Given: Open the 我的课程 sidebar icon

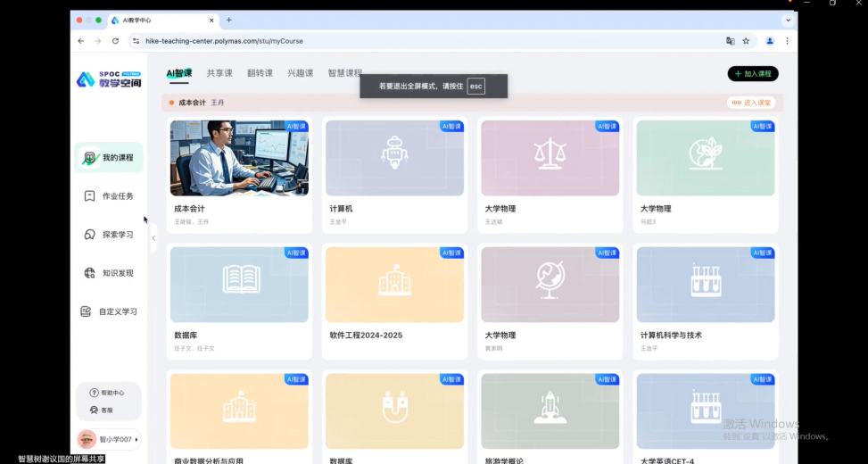Looking at the screenshot, I should pyautogui.click(x=89, y=158).
